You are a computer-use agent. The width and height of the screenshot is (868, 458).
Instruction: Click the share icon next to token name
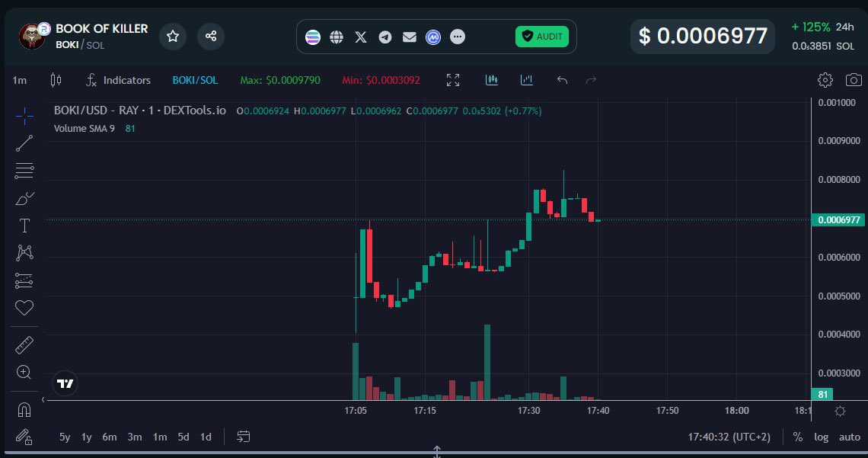point(211,37)
